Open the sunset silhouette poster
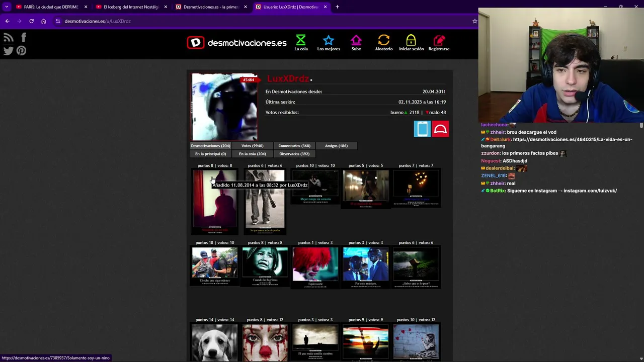 (366, 342)
